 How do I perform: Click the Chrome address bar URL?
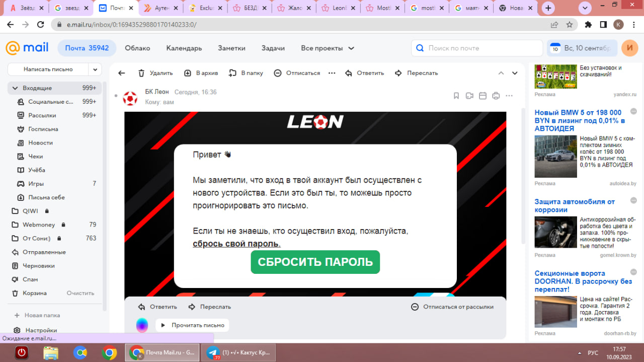pyautogui.click(x=131, y=25)
